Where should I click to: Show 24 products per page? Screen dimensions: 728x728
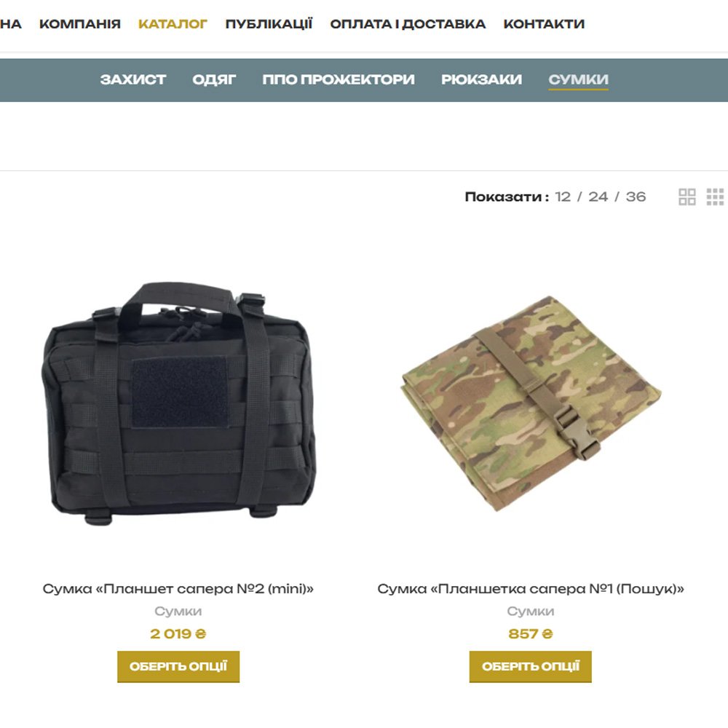click(598, 197)
